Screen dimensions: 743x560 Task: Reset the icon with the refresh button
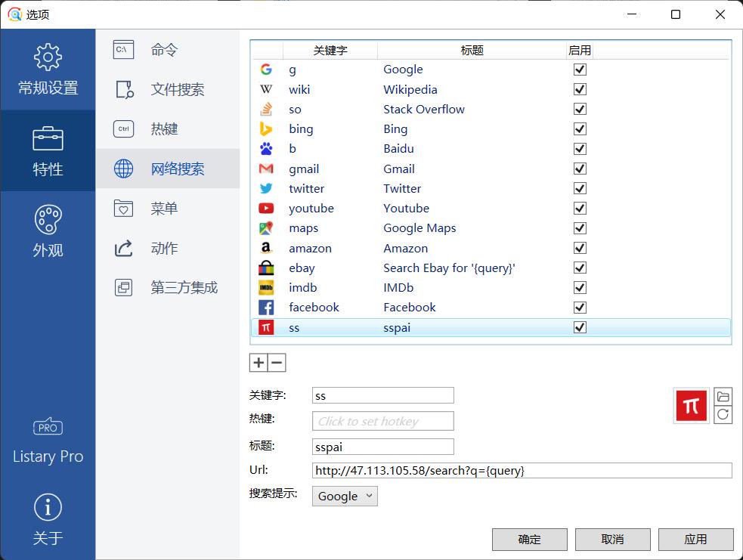[723, 415]
